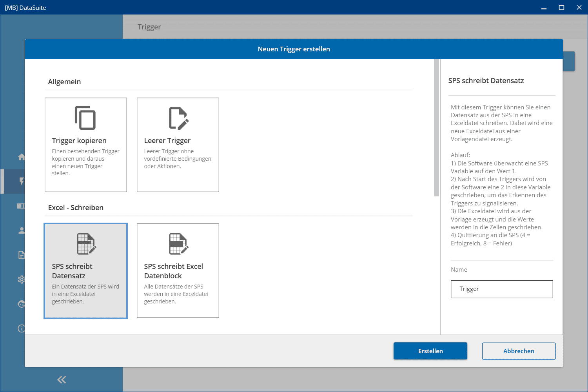Close the DataSuite window
588x392 pixels.
[x=579, y=7]
